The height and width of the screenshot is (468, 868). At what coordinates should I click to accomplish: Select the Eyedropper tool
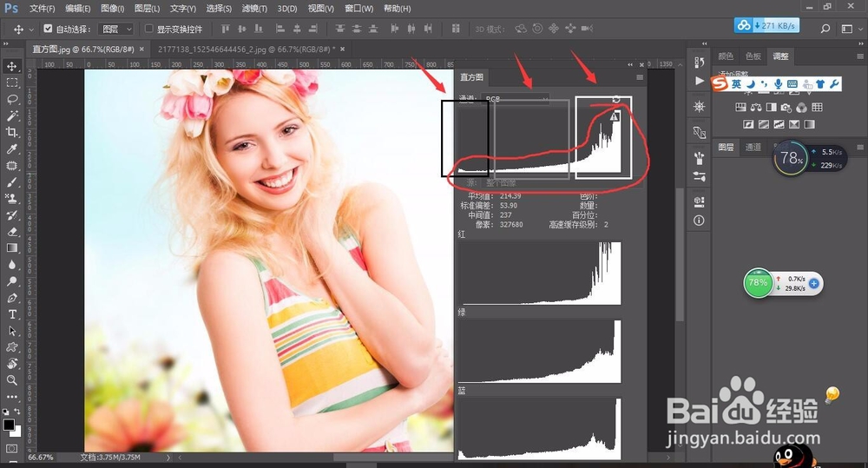click(x=11, y=149)
